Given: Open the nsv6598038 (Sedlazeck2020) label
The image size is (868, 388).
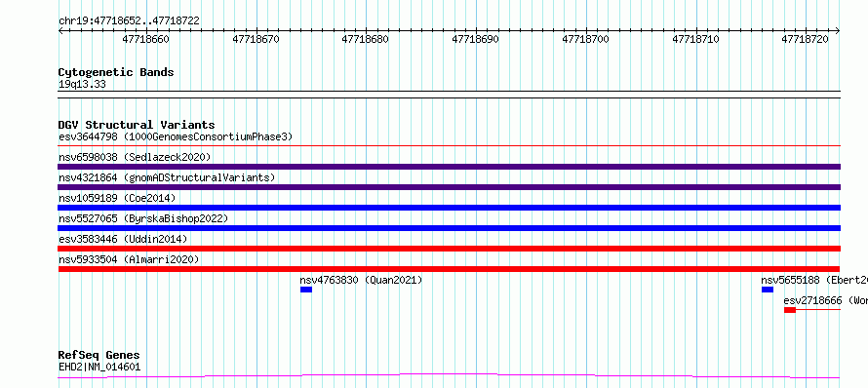Looking at the screenshot, I should 135,157.
